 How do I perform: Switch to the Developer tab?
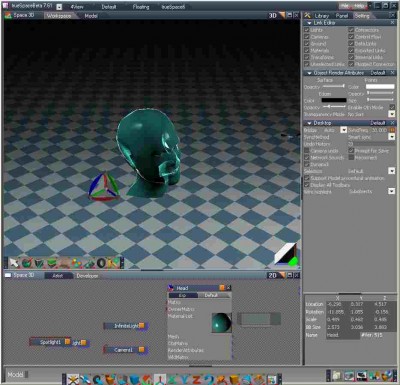(x=87, y=276)
